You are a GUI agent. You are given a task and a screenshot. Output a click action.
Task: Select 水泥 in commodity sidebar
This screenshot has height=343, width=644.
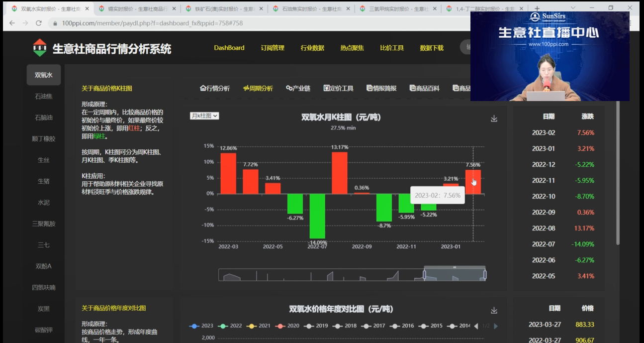(44, 203)
